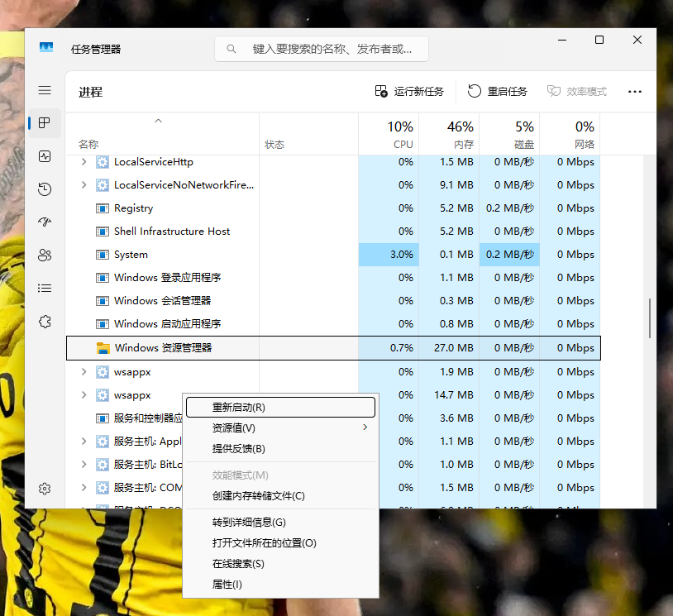Select the Registry process name
This screenshot has width=673, height=616.
[133, 208]
